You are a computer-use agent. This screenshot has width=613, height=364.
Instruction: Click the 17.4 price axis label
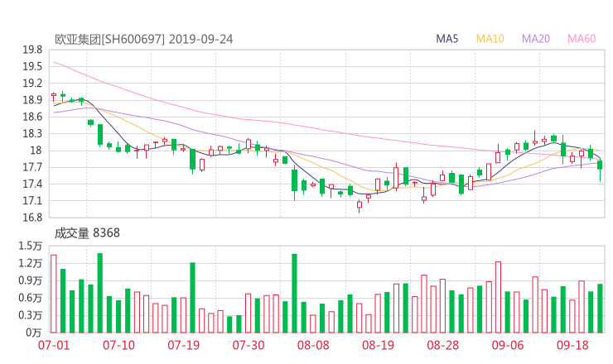click(32, 184)
